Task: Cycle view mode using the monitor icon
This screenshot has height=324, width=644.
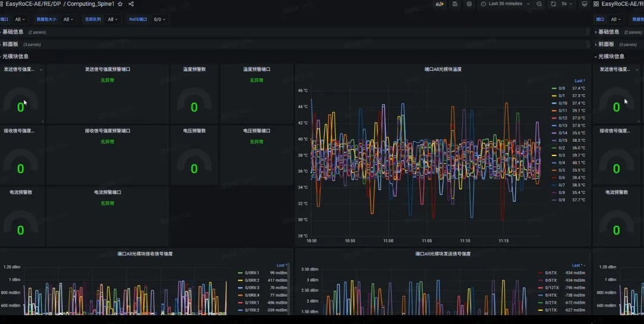Action: pyautogui.click(x=584, y=4)
